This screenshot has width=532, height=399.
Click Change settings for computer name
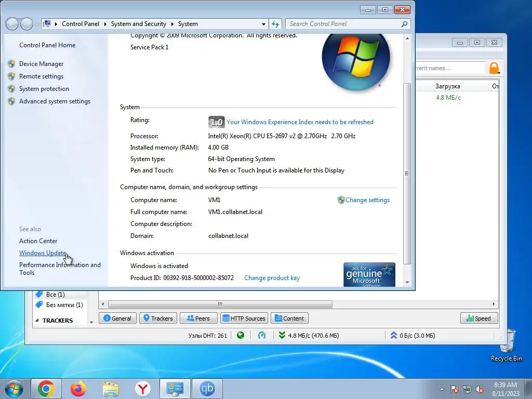pos(367,200)
